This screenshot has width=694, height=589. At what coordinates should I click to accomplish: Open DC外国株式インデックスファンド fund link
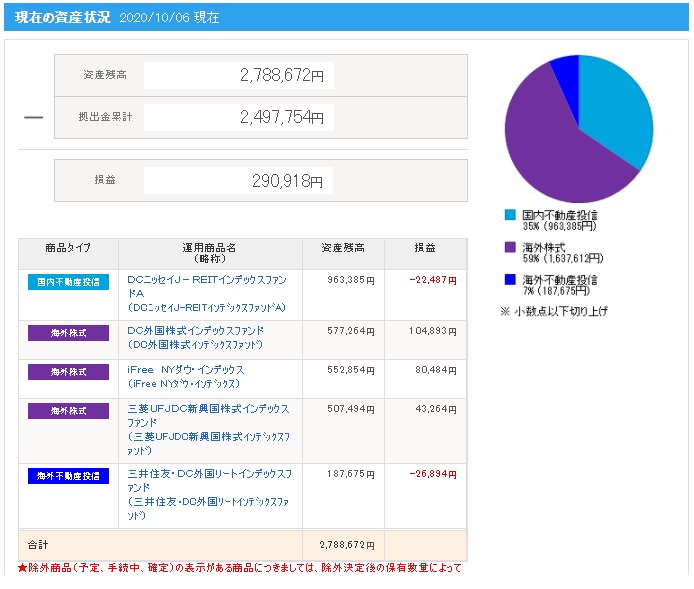pos(196,332)
